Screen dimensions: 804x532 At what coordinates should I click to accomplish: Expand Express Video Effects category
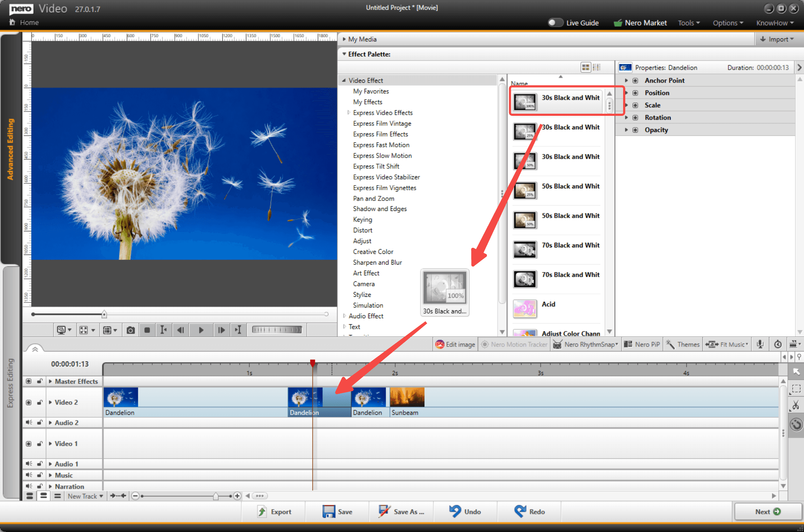[x=349, y=113]
